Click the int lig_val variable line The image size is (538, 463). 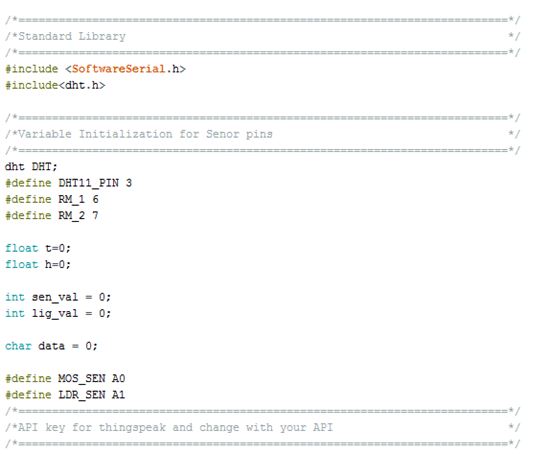click(58, 313)
